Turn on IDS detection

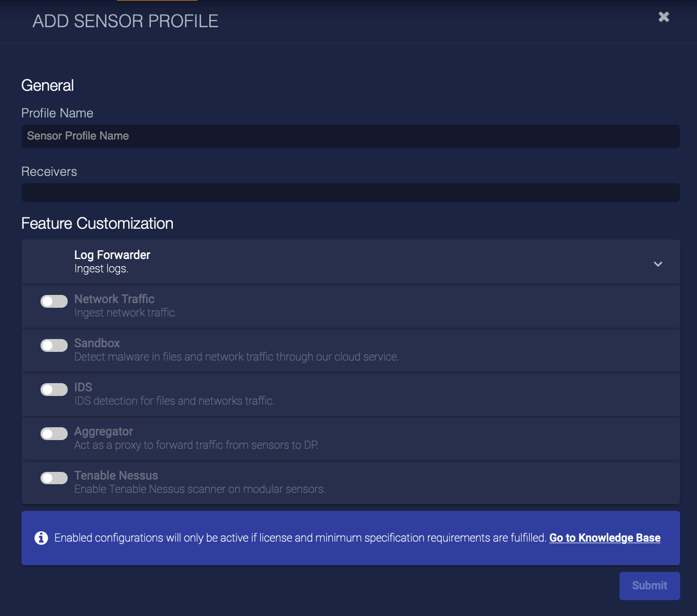[x=53, y=389]
